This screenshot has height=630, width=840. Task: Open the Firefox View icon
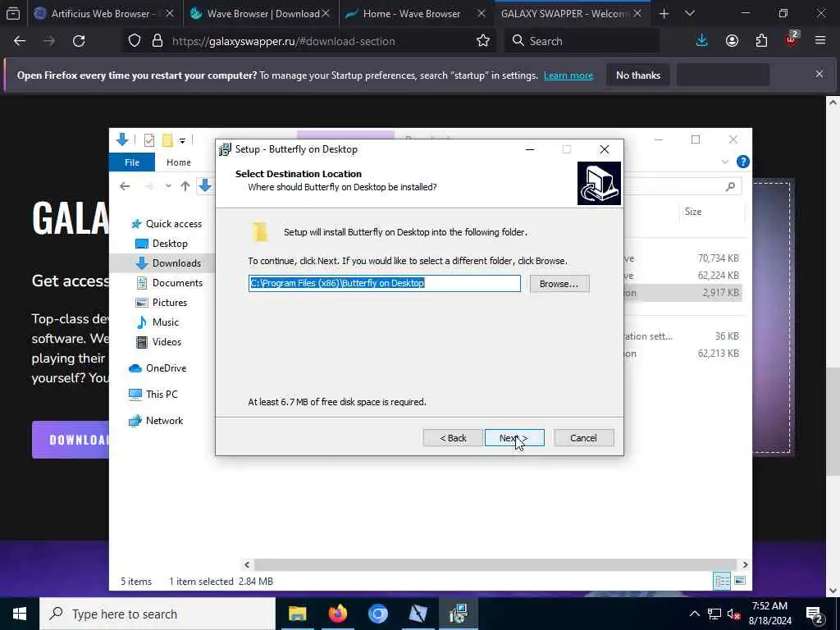13,13
